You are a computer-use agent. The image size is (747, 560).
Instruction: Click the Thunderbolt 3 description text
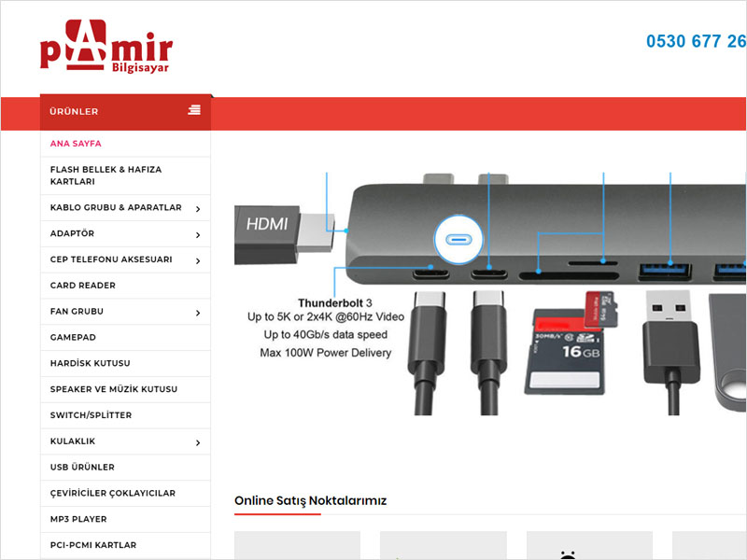coord(326,329)
